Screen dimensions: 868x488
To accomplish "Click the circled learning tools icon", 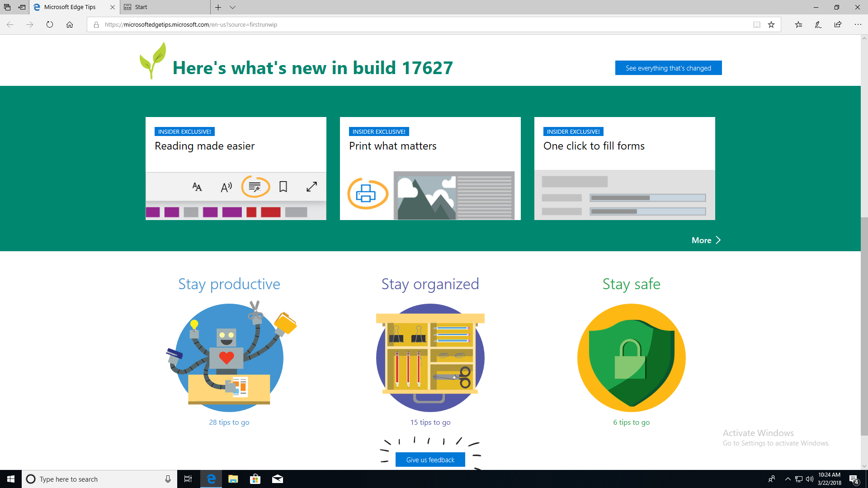I will pos(255,187).
